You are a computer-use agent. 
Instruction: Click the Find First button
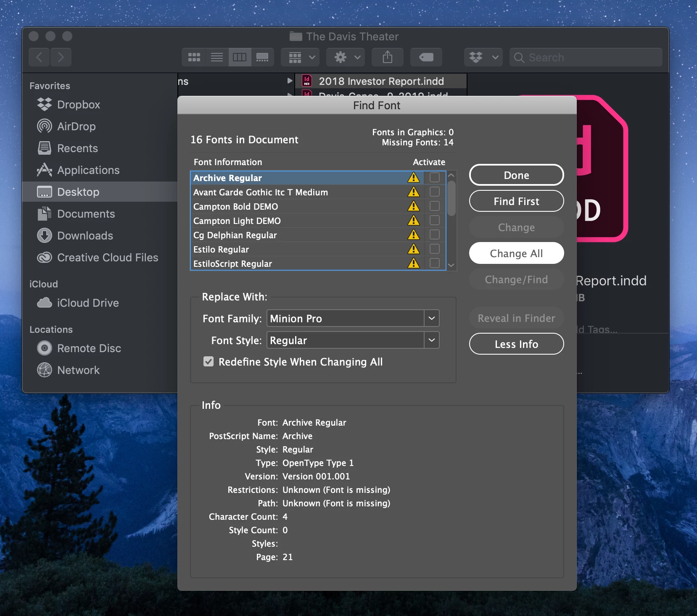[516, 201]
